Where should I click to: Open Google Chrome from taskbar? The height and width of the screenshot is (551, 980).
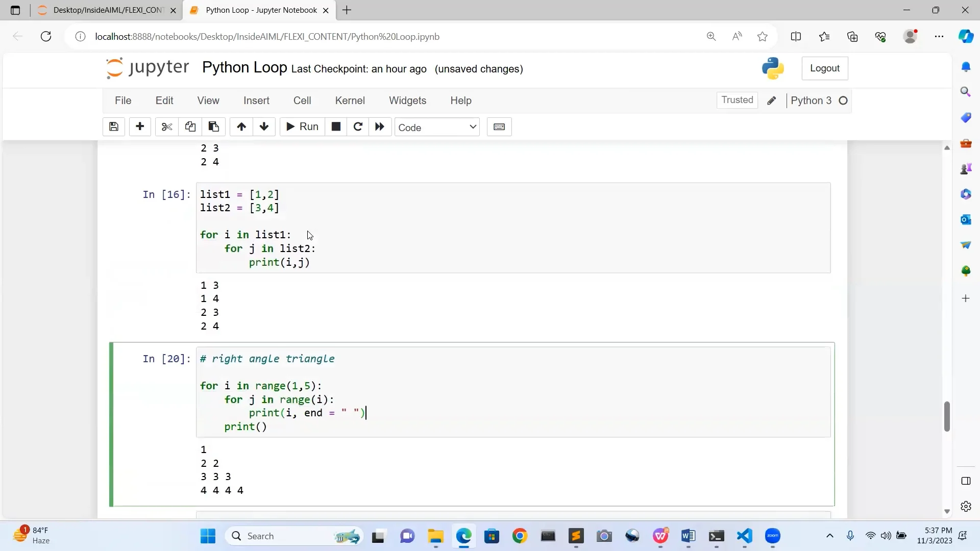[x=520, y=536]
